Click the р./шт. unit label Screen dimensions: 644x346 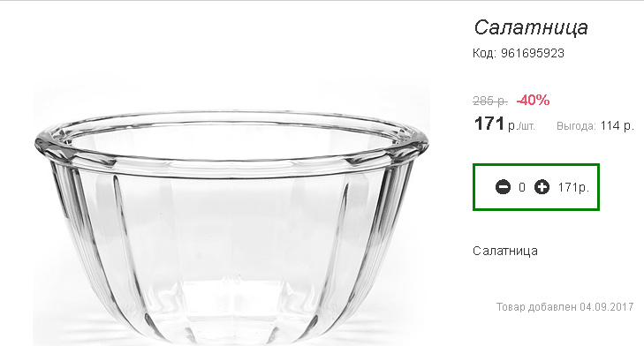point(521,126)
